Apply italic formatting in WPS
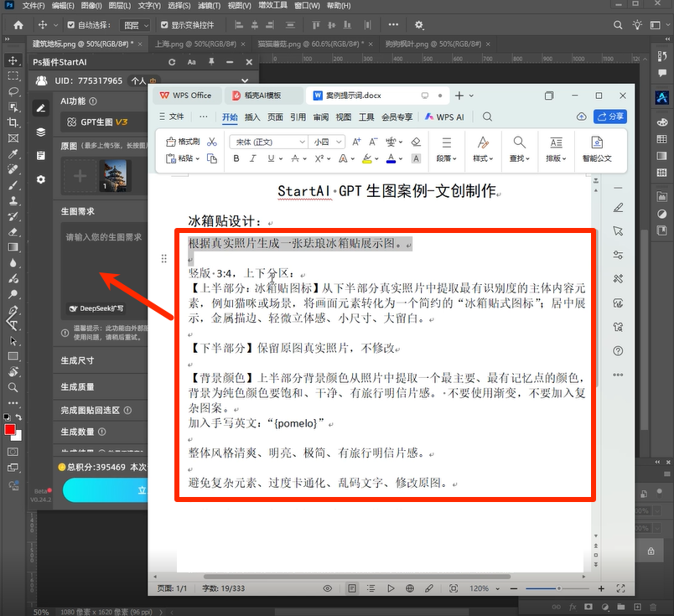This screenshot has height=616, width=674. (x=253, y=158)
